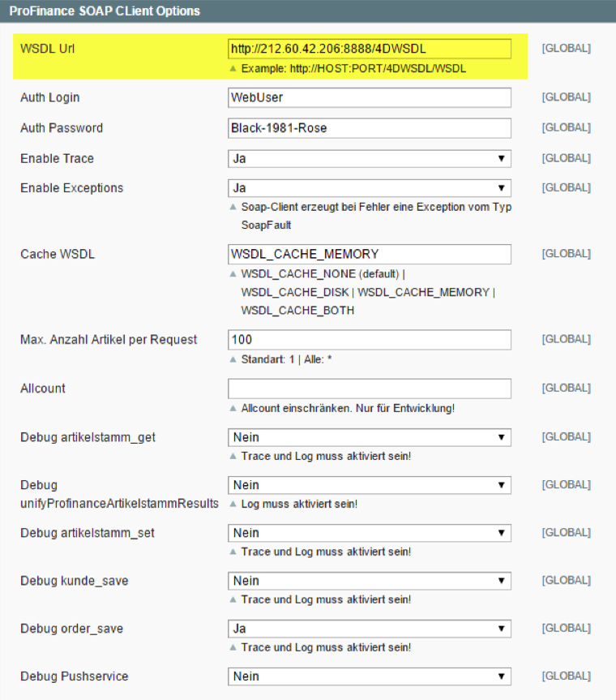616x700 pixels.
Task: Click the WSDL Url input field
Action: (370, 49)
